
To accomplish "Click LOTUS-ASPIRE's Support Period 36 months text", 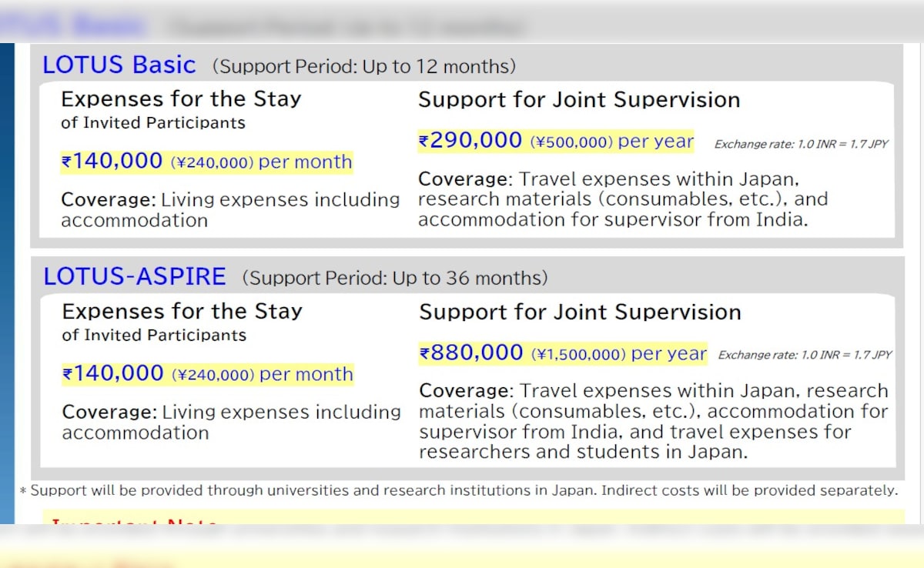I will pyautogui.click(x=395, y=278).
